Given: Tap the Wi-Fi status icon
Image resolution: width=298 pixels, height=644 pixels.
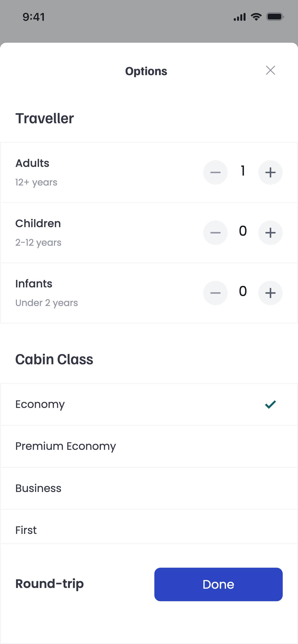Looking at the screenshot, I should click(x=256, y=17).
